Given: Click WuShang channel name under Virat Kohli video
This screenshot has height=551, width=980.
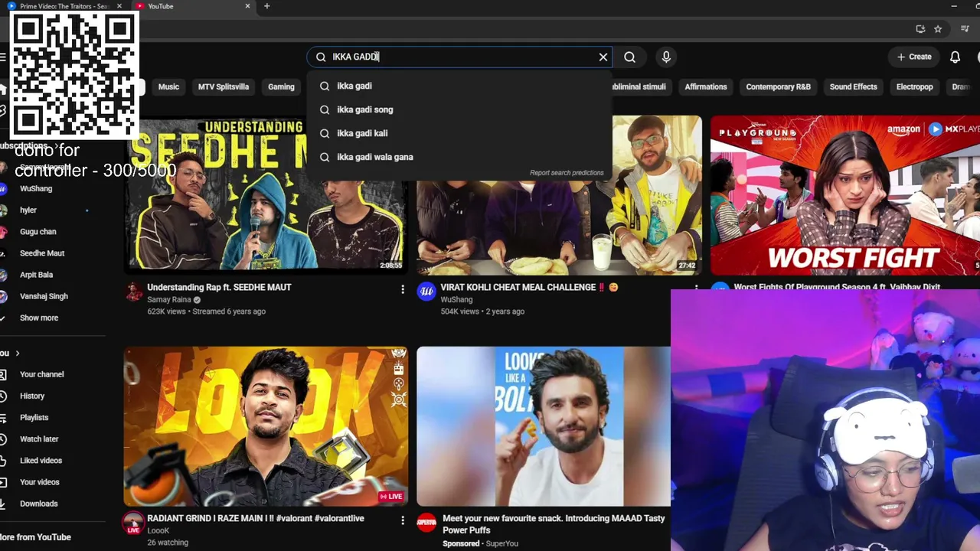Looking at the screenshot, I should [x=456, y=300].
